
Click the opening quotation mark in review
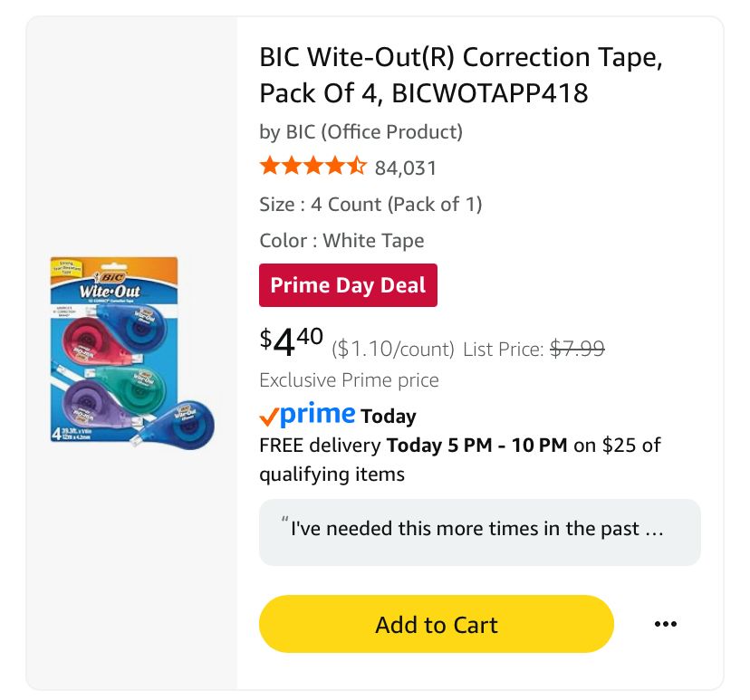284,523
